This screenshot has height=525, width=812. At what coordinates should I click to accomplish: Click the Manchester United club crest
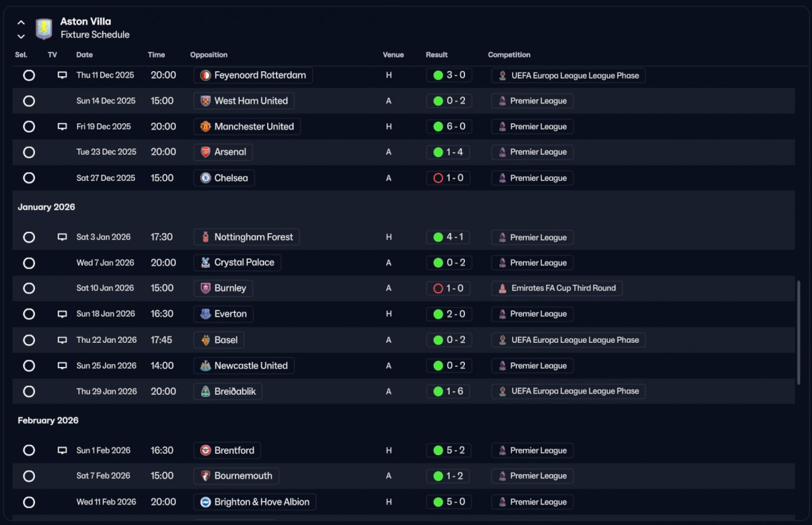[x=205, y=126]
